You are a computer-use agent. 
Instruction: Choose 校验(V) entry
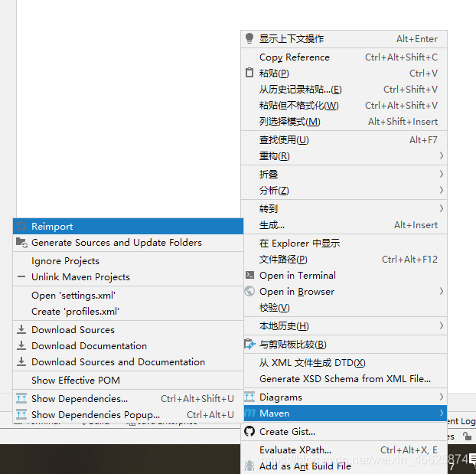coord(344,308)
